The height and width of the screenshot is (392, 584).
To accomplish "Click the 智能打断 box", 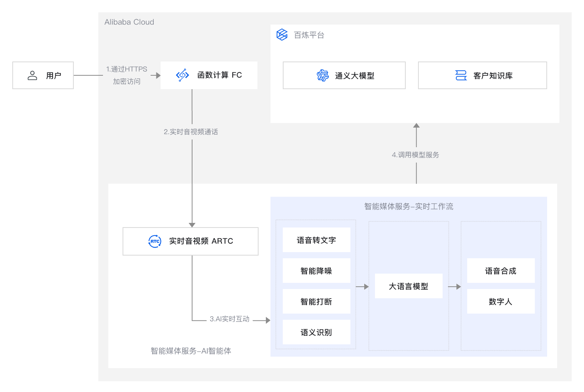I will point(317,301).
